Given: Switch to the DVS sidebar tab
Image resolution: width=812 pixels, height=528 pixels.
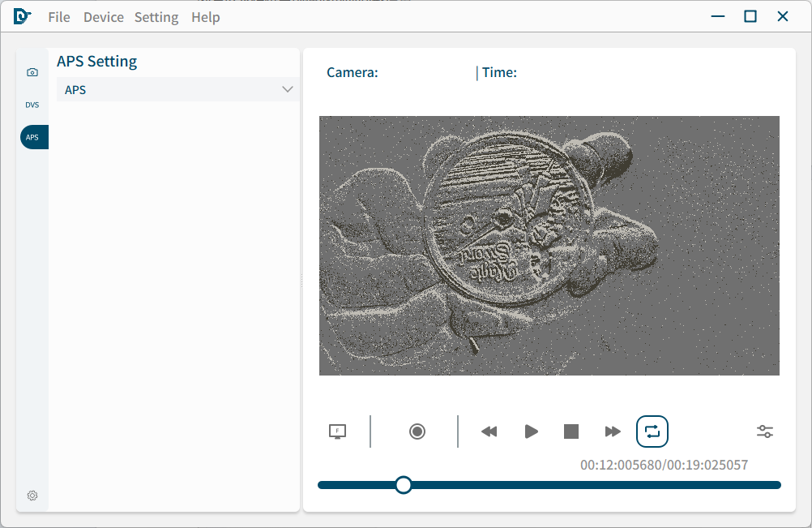Looking at the screenshot, I should (x=32, y=105).
